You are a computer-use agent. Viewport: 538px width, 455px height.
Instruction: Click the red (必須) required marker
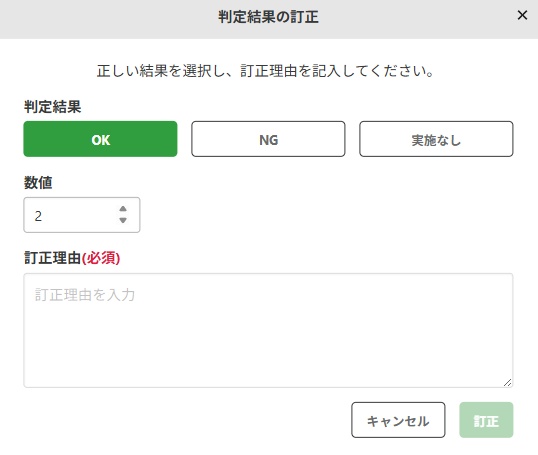click(x=101, y=258)
